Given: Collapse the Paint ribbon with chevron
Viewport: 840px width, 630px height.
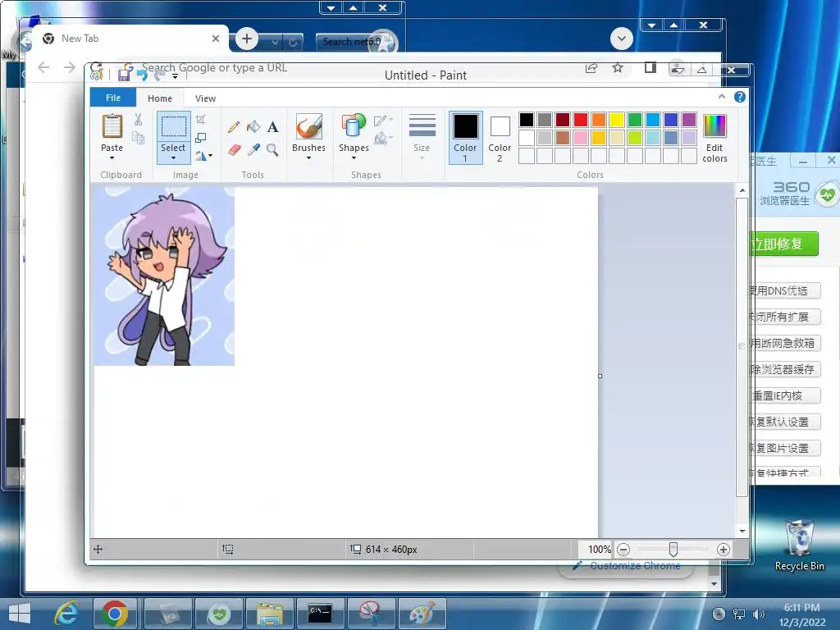Looking at the screenshot, I should tap(722, 97).
